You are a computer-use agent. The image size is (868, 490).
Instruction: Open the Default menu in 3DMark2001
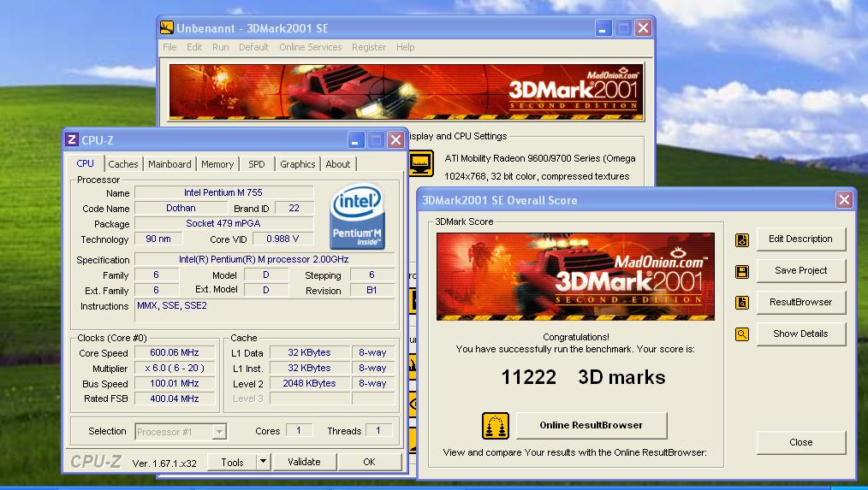click(x=253, y=47)
